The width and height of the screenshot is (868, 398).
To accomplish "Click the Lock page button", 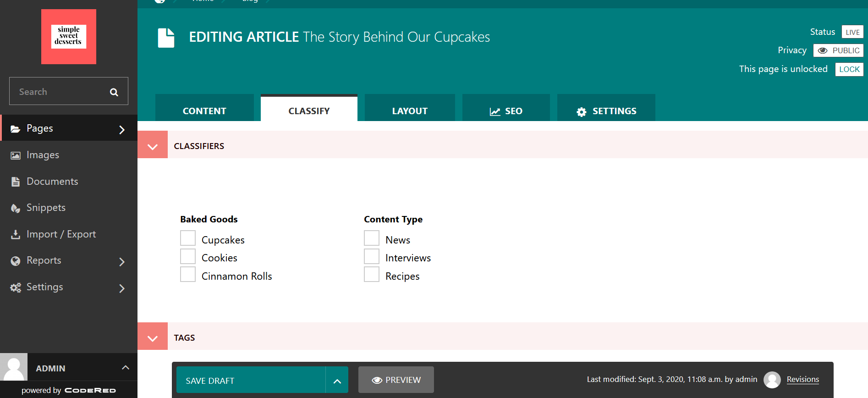I will point(849,69).
